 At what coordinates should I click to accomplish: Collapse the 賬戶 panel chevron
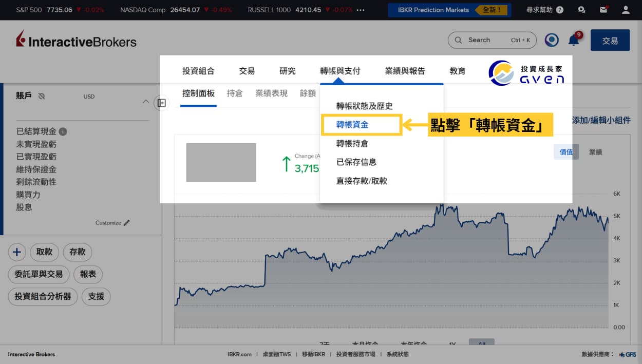click(x=145, y=102)
